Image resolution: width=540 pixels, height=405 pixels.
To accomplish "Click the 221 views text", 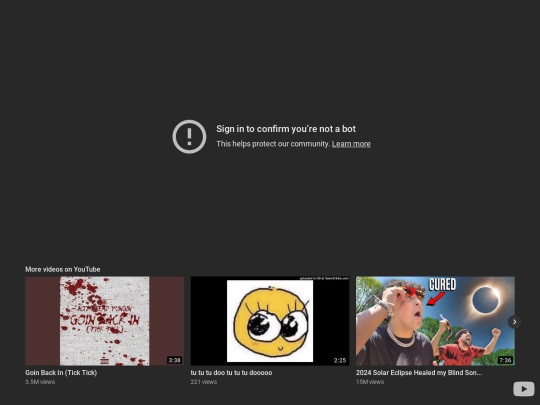I will pyautogui.click(x=204, y=382).
